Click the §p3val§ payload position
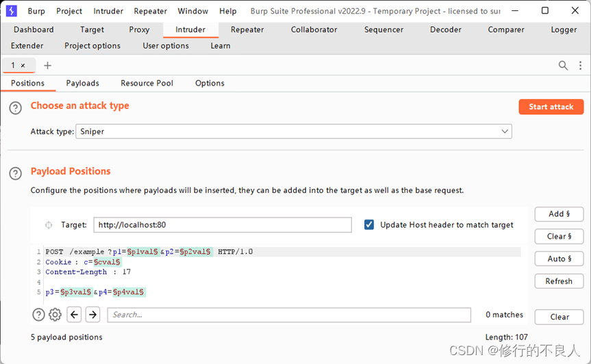591x364 pixels. pyautogui.click(x=76, y=292)
